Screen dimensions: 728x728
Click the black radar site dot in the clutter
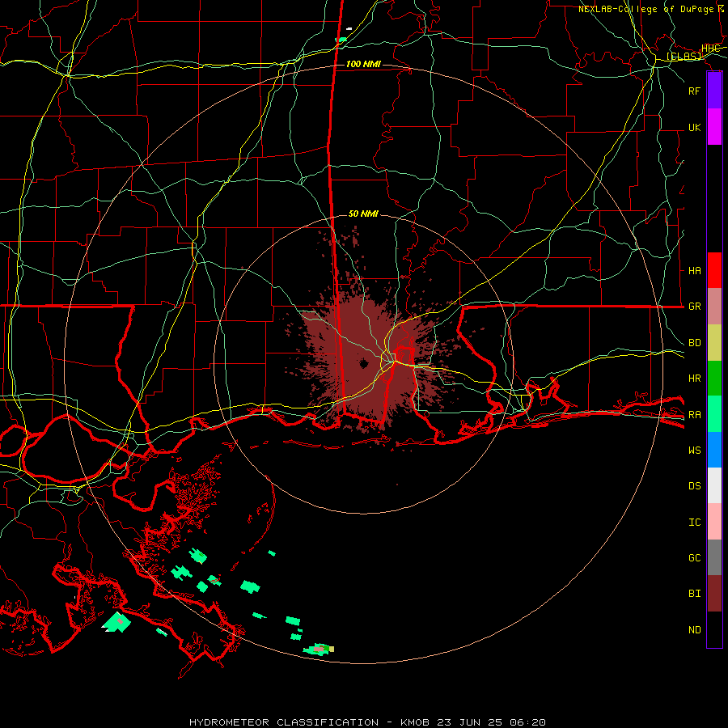pyautogui.click(x=363, y=363)
